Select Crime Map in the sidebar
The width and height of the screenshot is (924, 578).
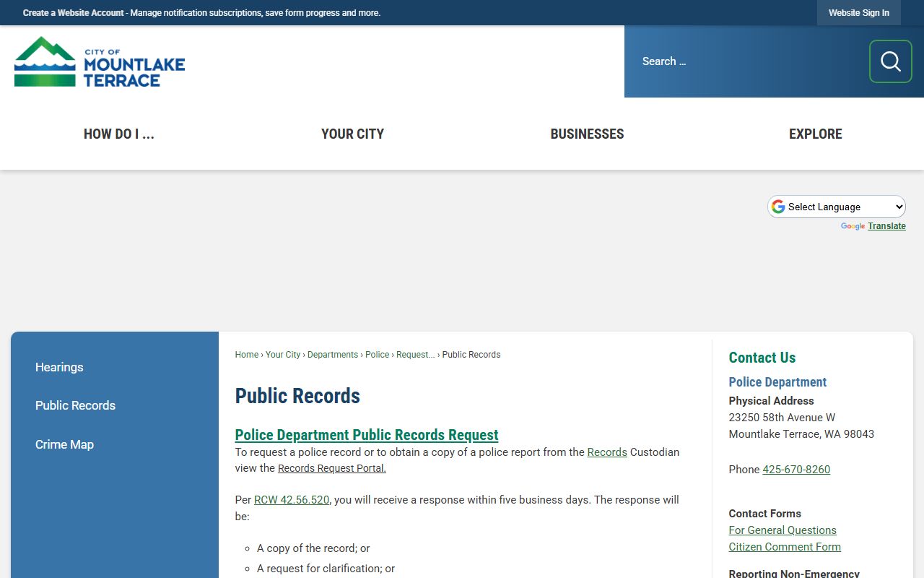[x=64, y=444]
